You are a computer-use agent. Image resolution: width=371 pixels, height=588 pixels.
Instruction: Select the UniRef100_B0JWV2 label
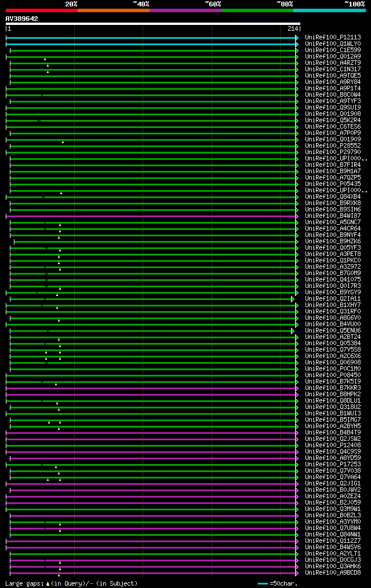click(333, 490)
